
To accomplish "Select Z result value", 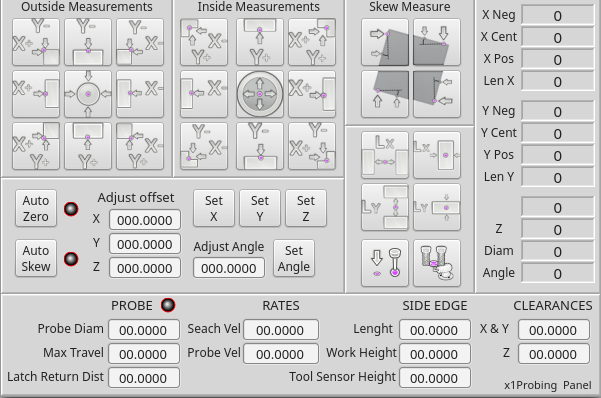I will pos(558,229).
